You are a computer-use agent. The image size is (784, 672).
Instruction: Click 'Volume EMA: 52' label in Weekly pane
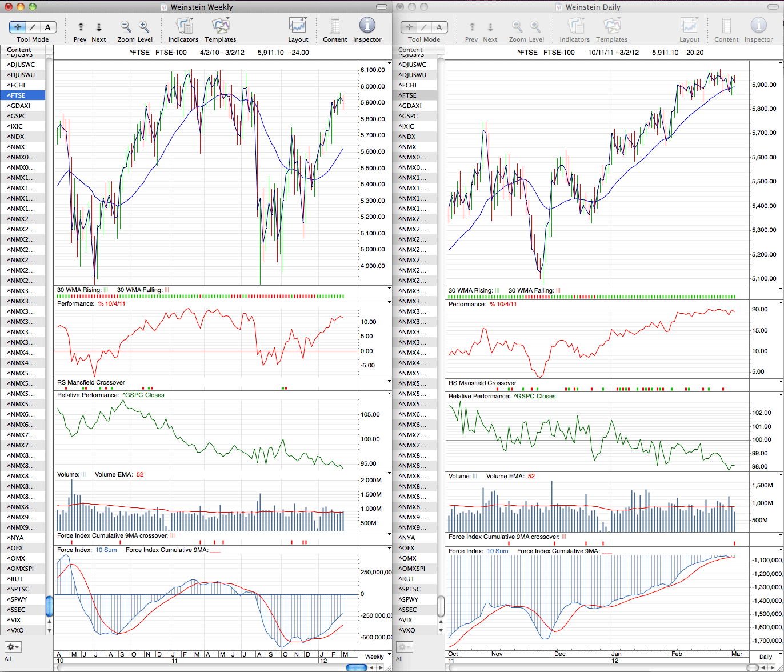pos(119,474)
